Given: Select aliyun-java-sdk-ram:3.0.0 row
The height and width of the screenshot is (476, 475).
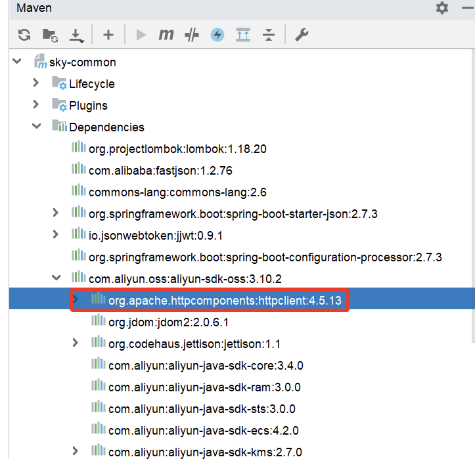Looking at the screenshot, I should pos(242,387).
